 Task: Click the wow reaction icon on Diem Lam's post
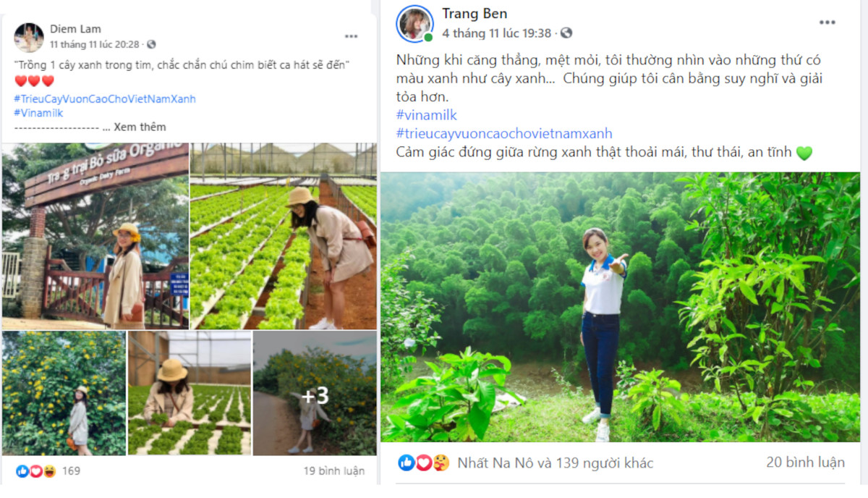click(x=49, y=471)
